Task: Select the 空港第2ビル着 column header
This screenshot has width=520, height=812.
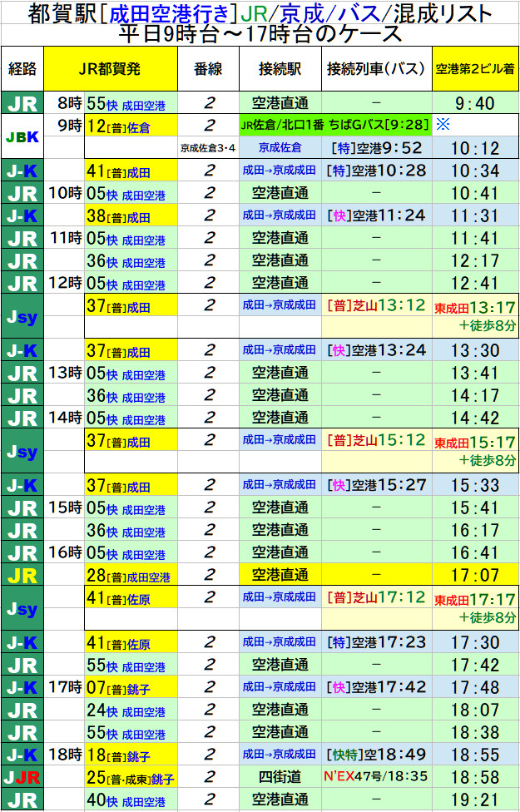Action: pyautogui.click(x=475, y=69)
